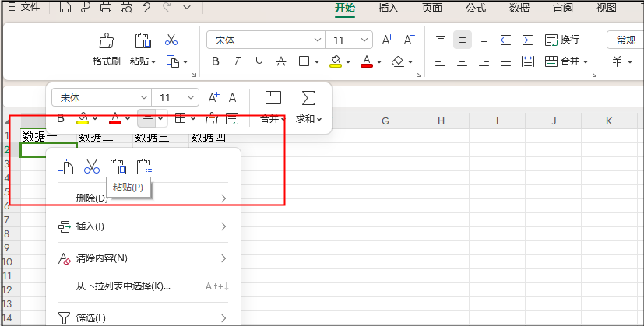Screen dimensions: 644x326
Task: Open mini toolbar alignment dropdown arrow
Action: click(160, 119)
